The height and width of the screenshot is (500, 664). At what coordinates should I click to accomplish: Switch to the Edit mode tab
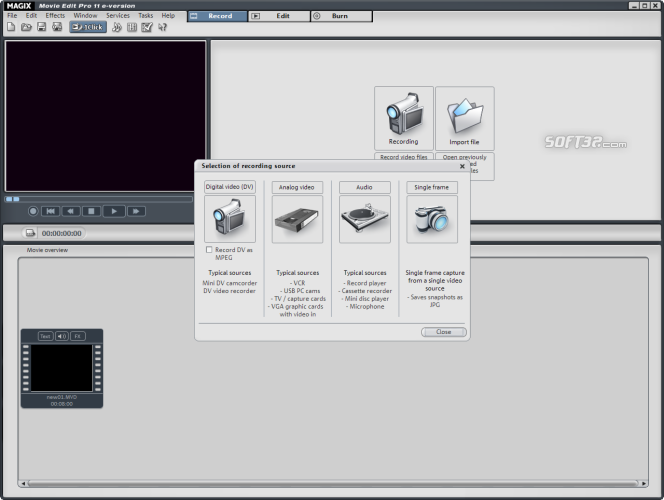tap(279, 16)
